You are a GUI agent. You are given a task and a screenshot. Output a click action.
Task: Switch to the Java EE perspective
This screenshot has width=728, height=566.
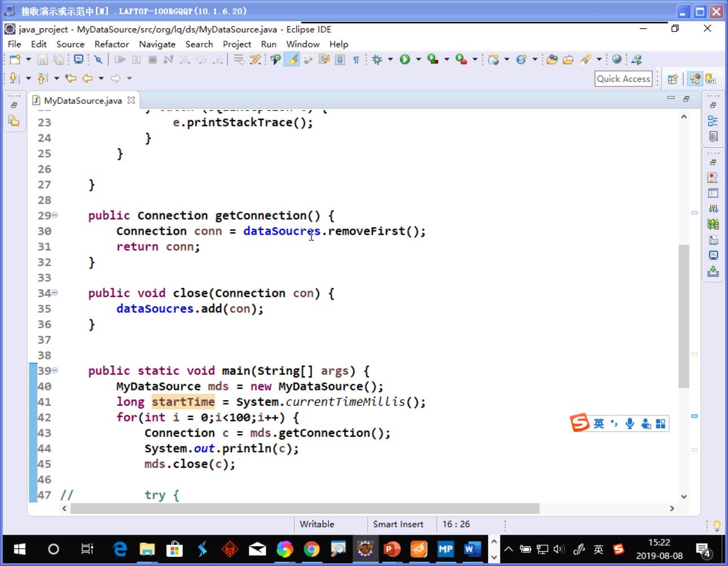pyautogui.click(x=695, y=79)
